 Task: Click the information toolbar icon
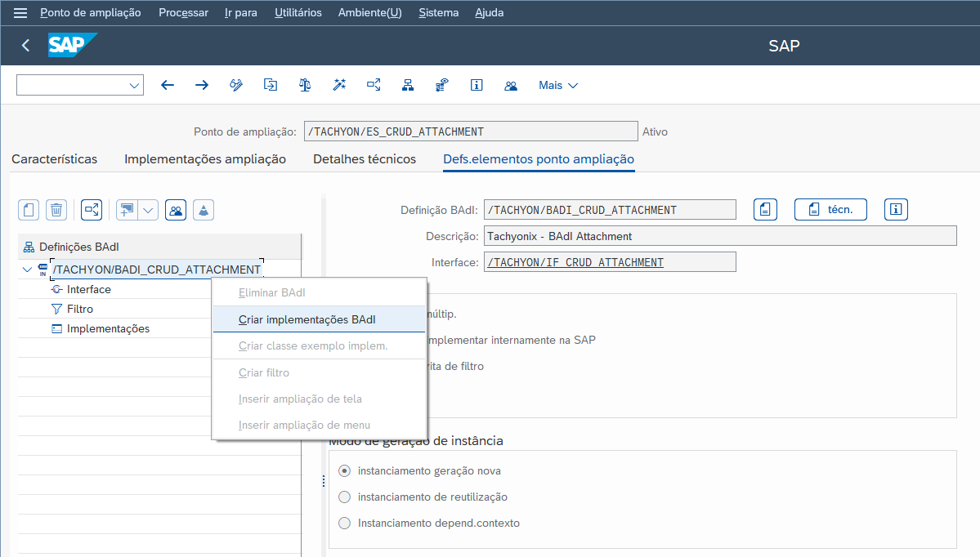tap(477, 85)
